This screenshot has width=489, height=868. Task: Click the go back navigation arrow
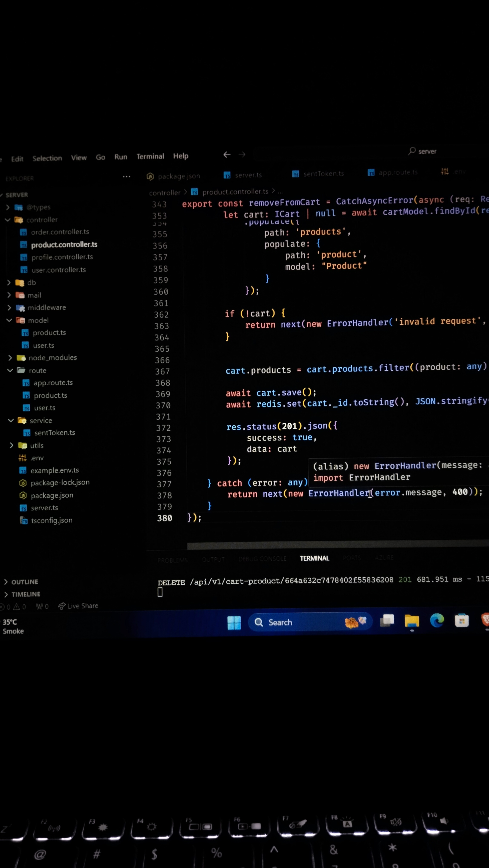tap(227, 155)
